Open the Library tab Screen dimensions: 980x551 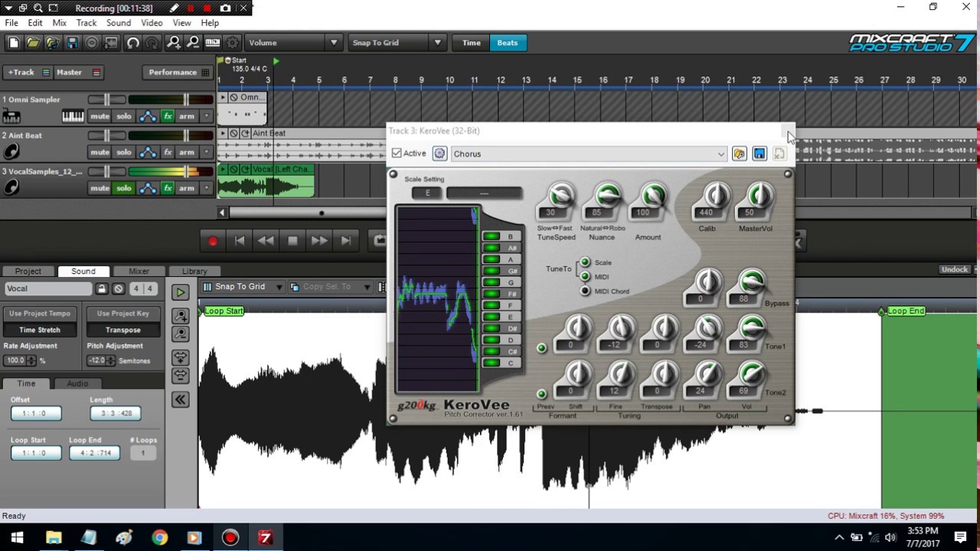coord(194,271)
